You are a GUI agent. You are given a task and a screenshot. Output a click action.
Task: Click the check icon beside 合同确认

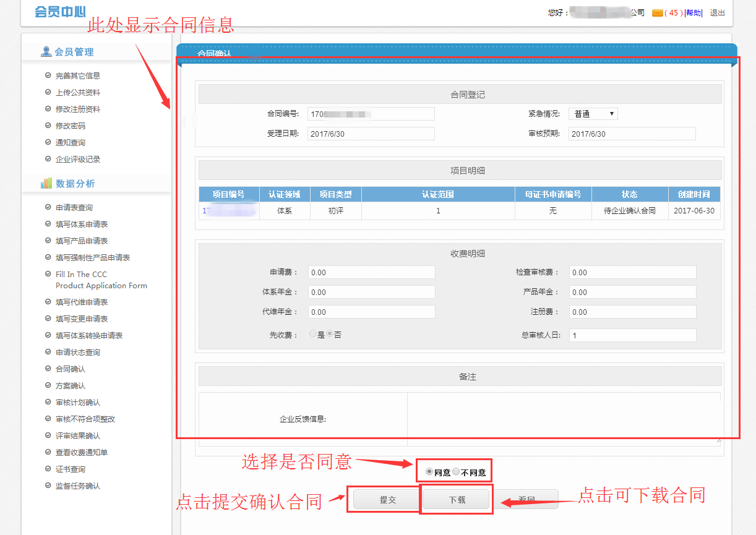pyautogui.click(x=48, y=369)
